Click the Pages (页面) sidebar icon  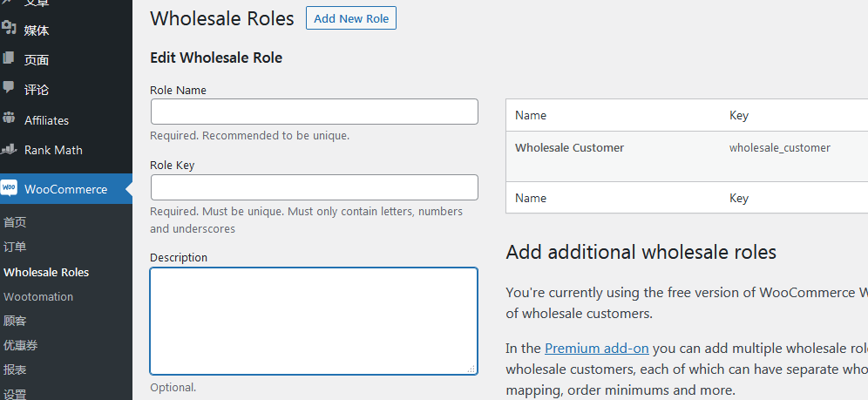(x=9, y=58)
